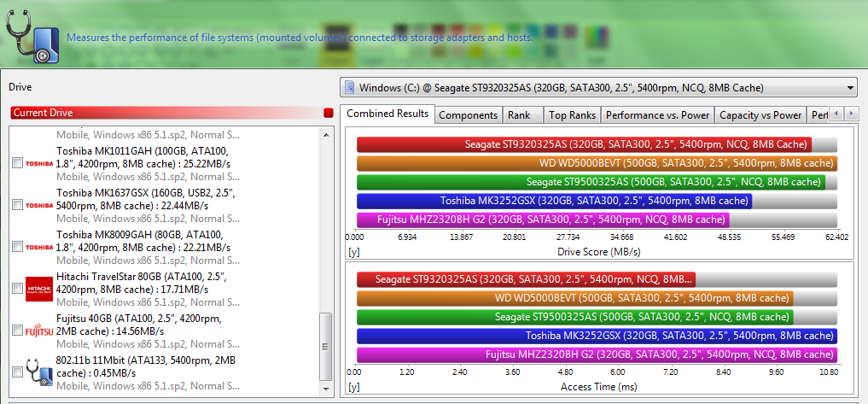Image resolution: width=868 pixels, height=404 pixels.
Task: Select the Toshiba MK1011GAH 25.22MB/s entry text
Action: 143,157
